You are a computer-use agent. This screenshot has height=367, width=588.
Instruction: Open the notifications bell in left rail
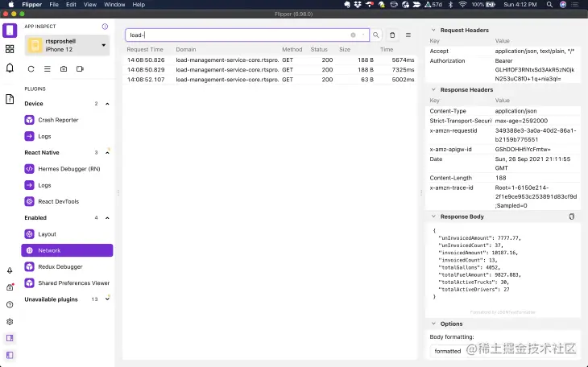point(10,68)
